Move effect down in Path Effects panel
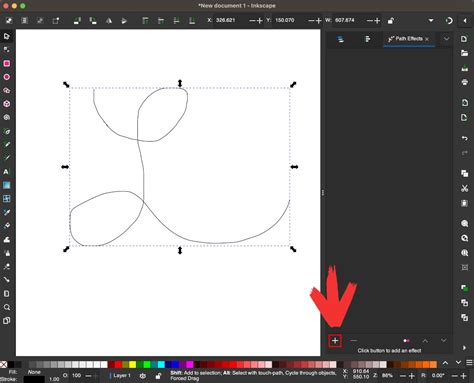Image resolution: width=474 pixels, height=383 pixels. pos(443,340)
